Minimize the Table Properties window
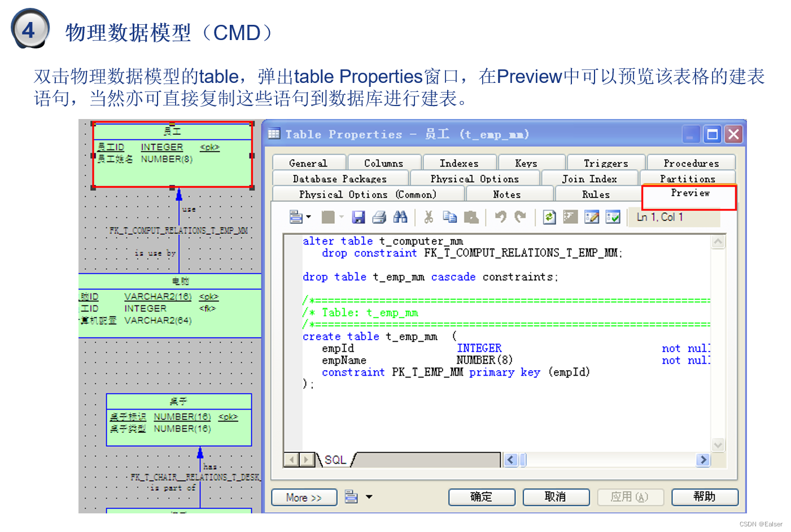Image resolution: width=791 pixels, height=532 pixels. coord(691,134)
